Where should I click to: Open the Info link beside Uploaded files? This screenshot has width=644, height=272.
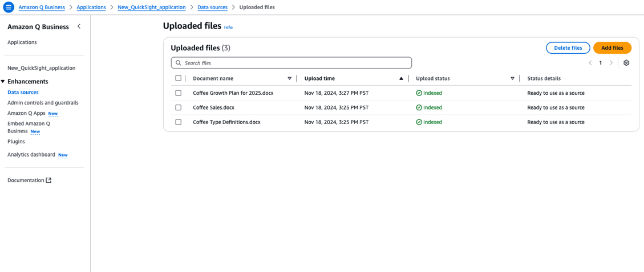[228, 27]
